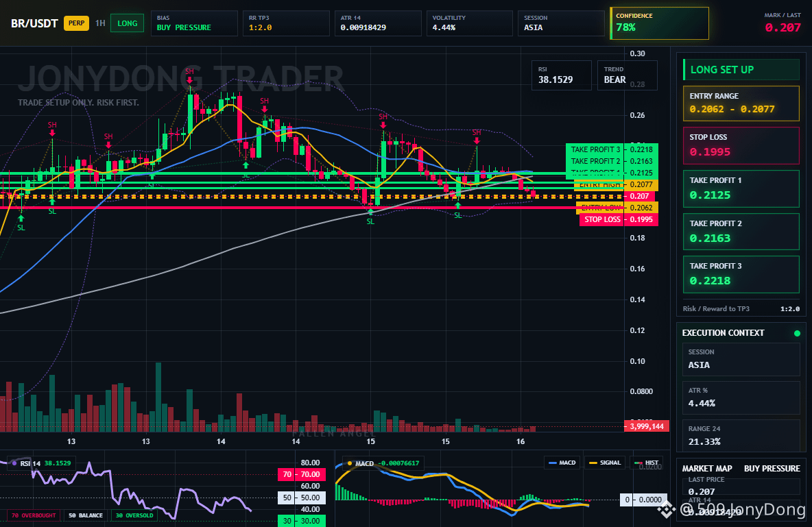Click the 3,999,144 volume tag
This screenshot has height=527, width=812.
pyautogui.click(x=647, y=426)
